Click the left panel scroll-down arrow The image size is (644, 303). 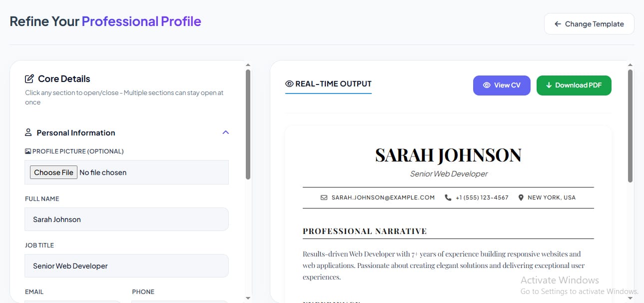click(248, 298)
